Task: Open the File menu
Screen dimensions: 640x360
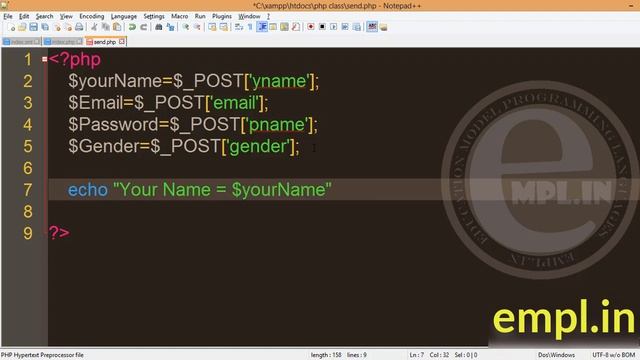Action: pos(8,16)
